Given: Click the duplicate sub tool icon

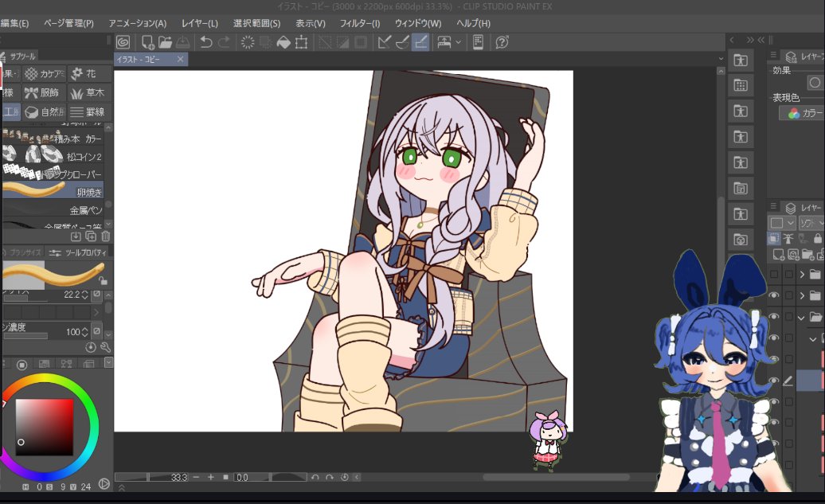Looking at the screenshot, I should coord(91,236).
